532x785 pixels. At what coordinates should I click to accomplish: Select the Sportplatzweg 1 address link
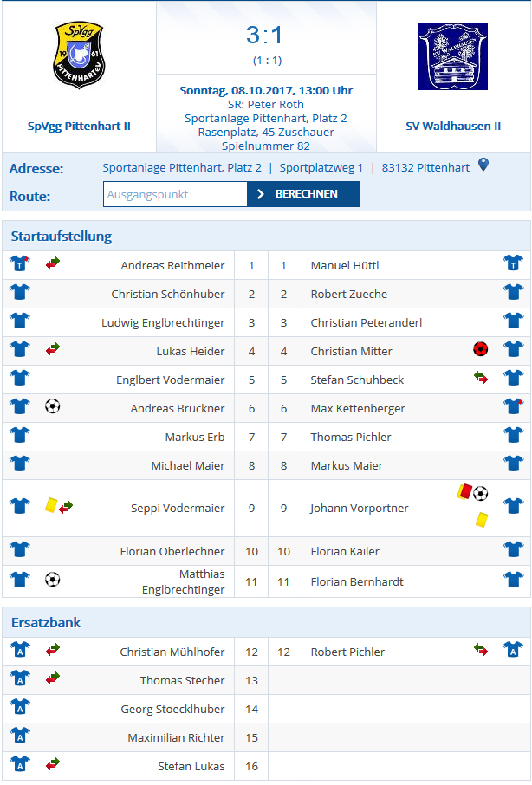pos(321,168)
